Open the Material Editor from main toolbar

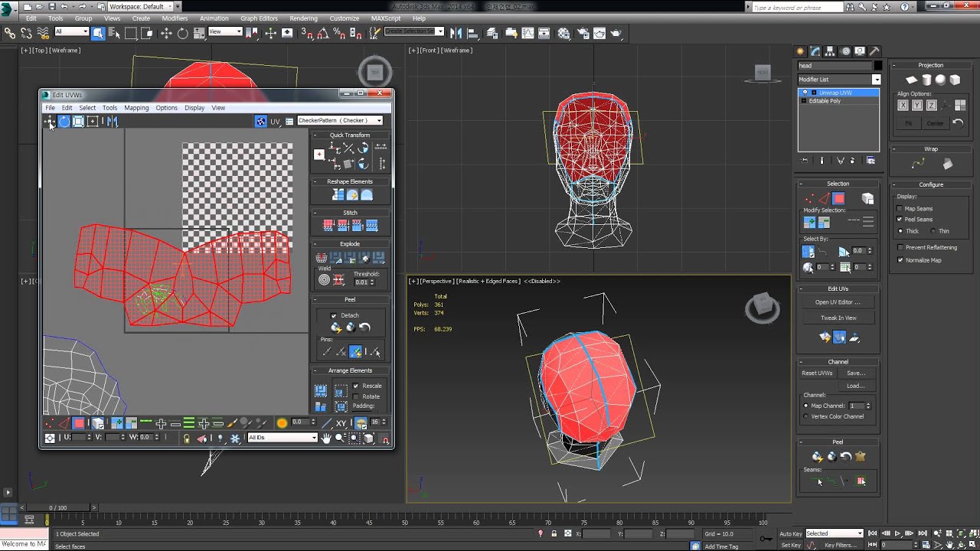[x=563, y=33]
